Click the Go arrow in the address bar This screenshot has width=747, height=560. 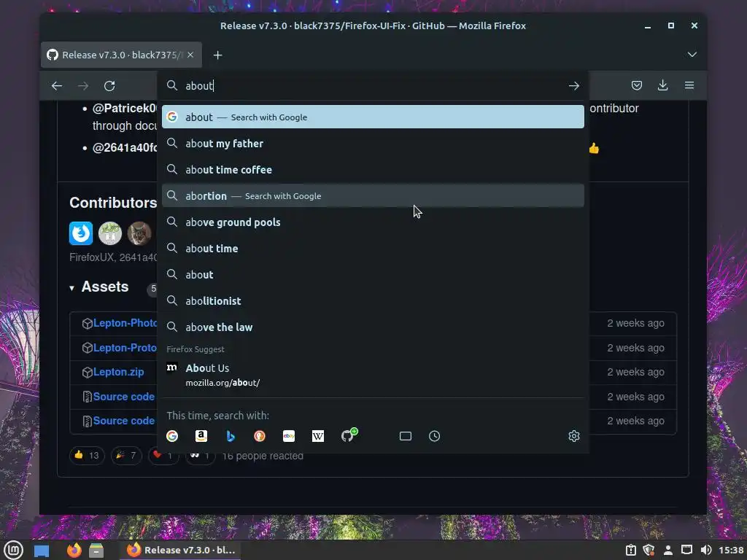tap(573, 86)
